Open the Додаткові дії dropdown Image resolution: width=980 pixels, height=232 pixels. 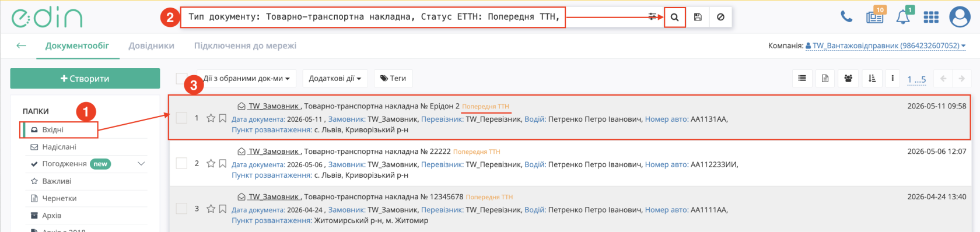coord(335,78)
